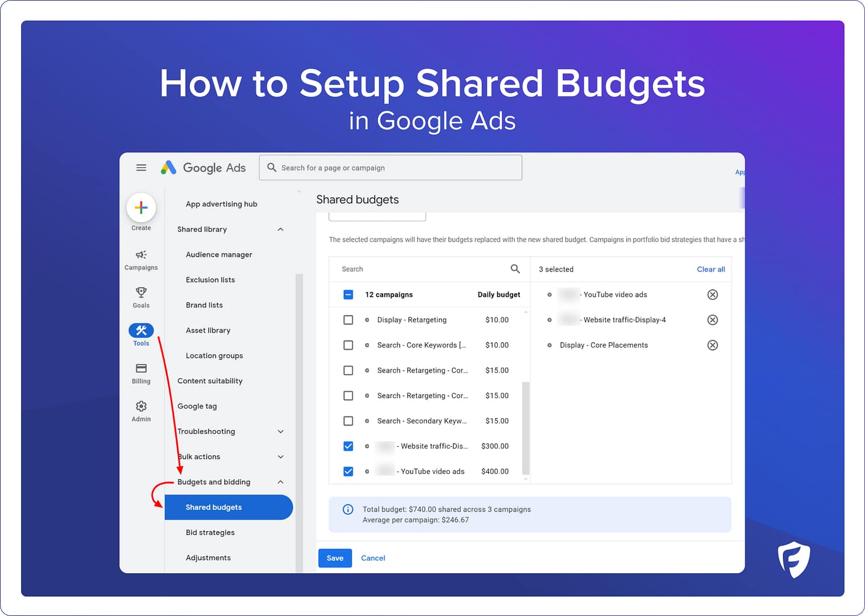
Task: Open Bid strategies menu item
Action: (x=210, y=533)
